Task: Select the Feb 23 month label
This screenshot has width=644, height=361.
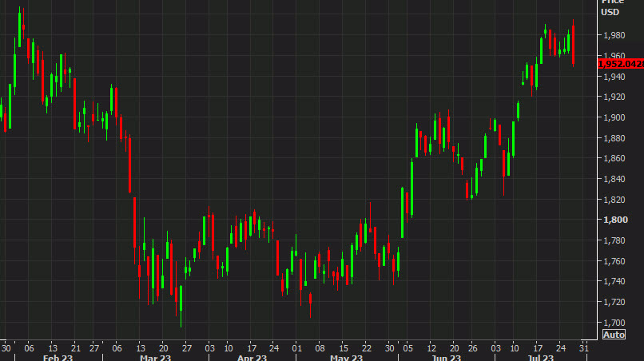Action: coord(58,358)
